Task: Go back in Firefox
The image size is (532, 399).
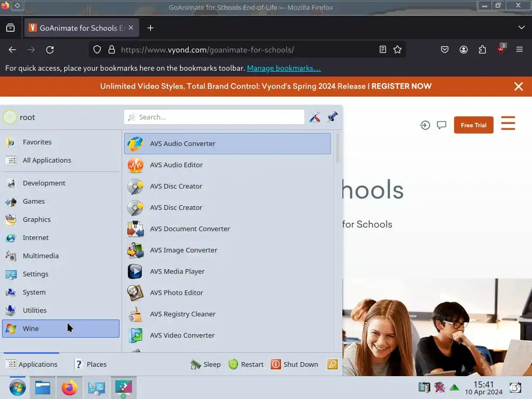Action: click(x=12, y=50)
